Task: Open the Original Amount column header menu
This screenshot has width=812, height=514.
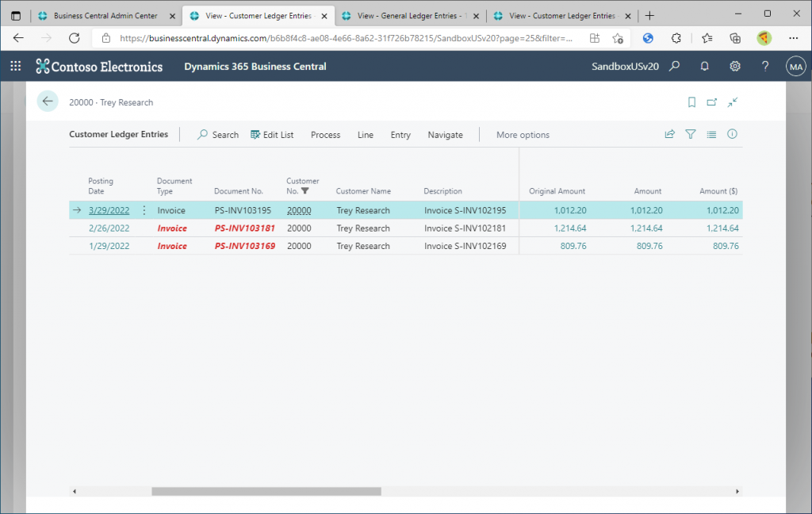Action: (x=557, y=190)
